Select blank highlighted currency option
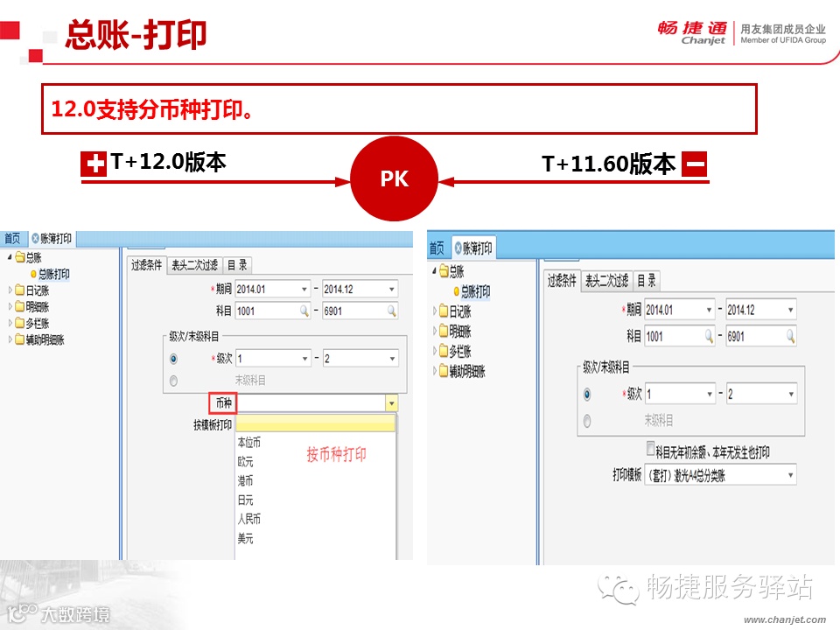Screen dimensions: 840x630 [315, 423]
